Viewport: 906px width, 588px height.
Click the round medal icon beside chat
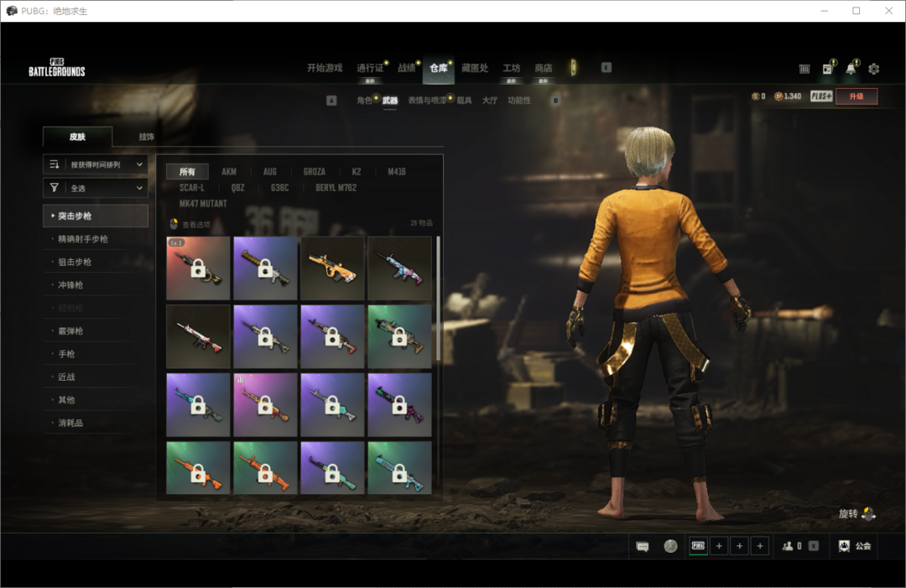(670, 546)
